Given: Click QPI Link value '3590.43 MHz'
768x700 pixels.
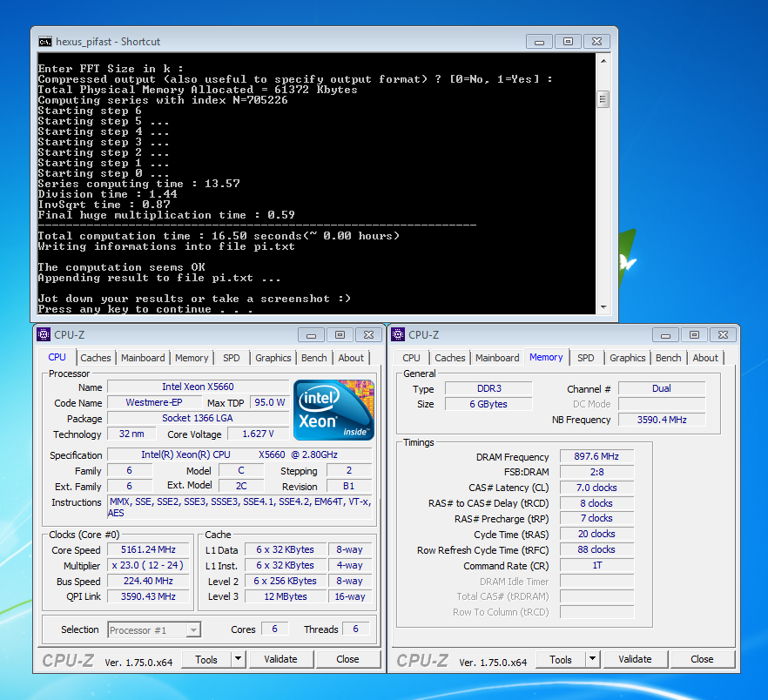Looking at the screenshot, I should click(x=148, y=596).
